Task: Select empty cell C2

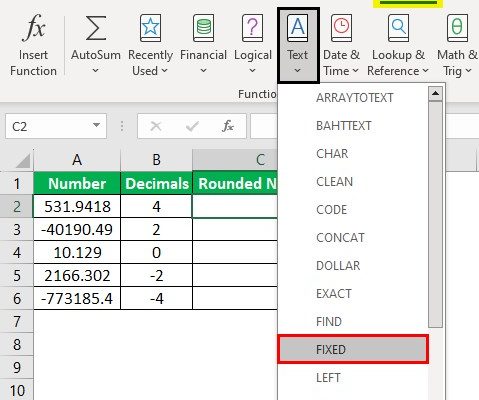Action: click(235, 206)
